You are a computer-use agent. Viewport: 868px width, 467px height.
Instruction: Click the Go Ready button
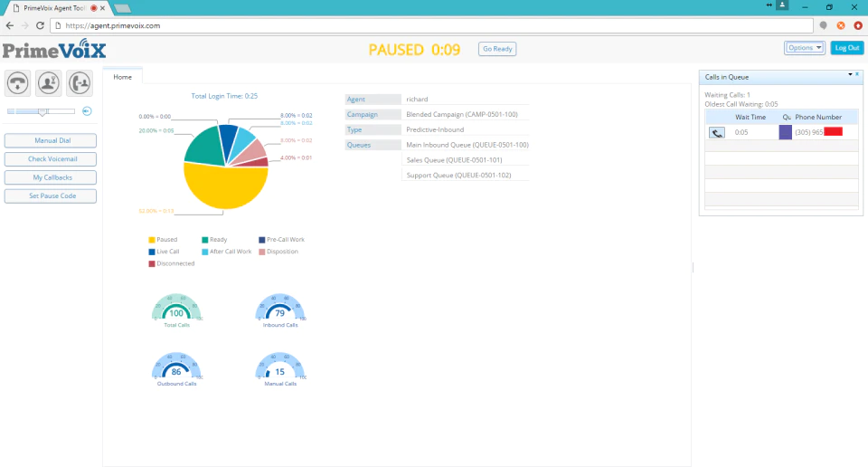click(x=497, y=49)
